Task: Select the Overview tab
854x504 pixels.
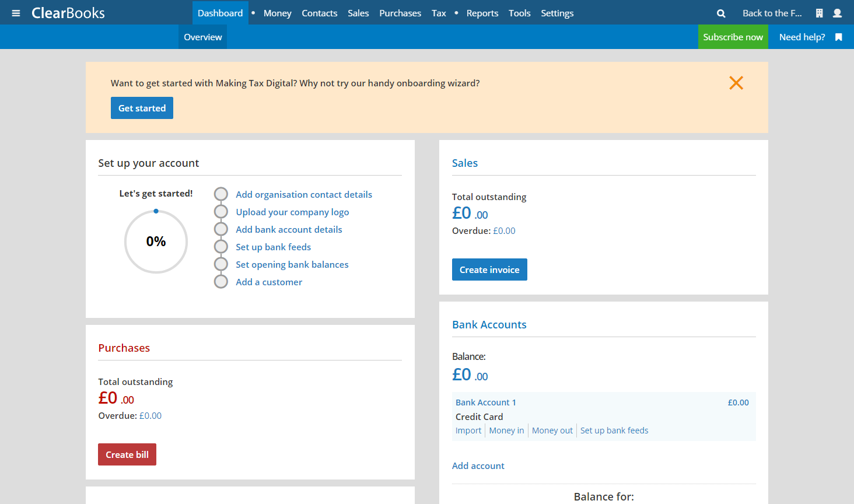Action: pyautogui.click(x=202, y=37)
